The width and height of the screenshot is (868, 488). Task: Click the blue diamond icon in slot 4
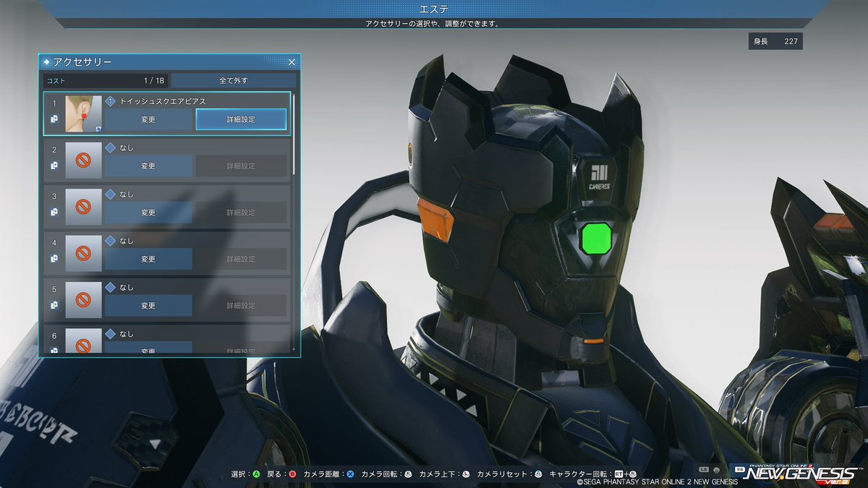(x=111, y=241)
